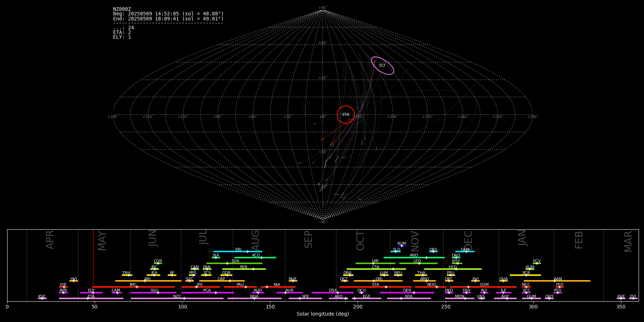Click the 300 tick on the solar longitude axis

533,307
